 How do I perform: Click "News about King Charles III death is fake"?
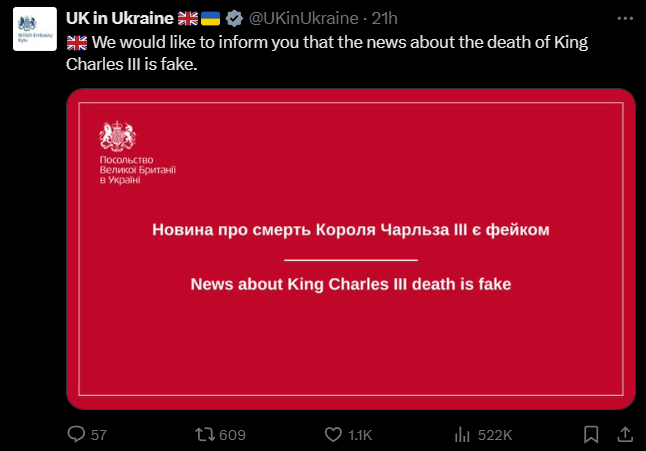(x=350, y=285)
